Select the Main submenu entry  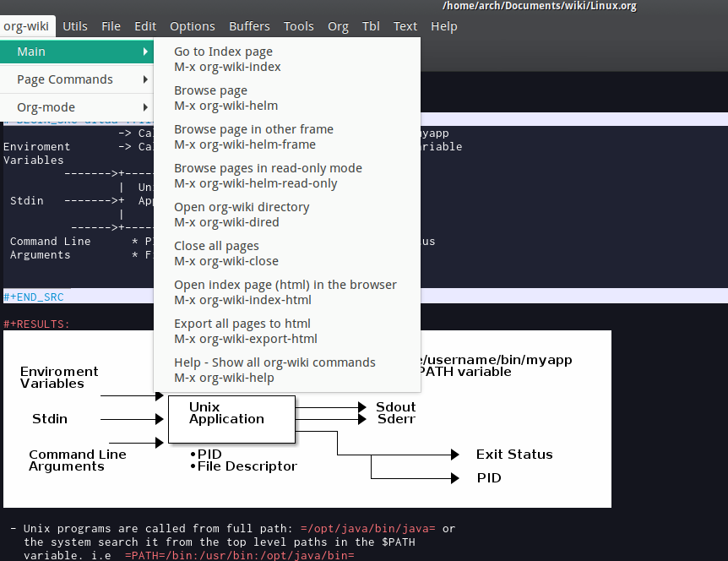[77, 52]
